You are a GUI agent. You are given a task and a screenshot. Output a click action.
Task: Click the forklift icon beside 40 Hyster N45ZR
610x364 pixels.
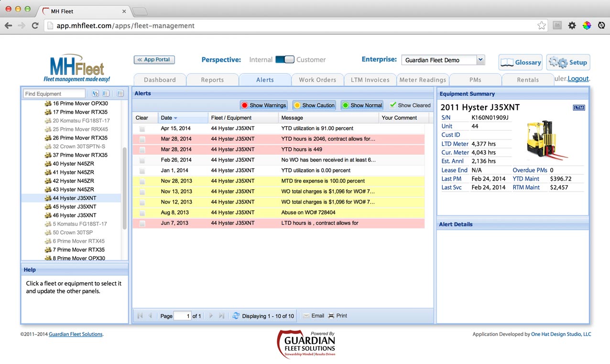[48, 164]
